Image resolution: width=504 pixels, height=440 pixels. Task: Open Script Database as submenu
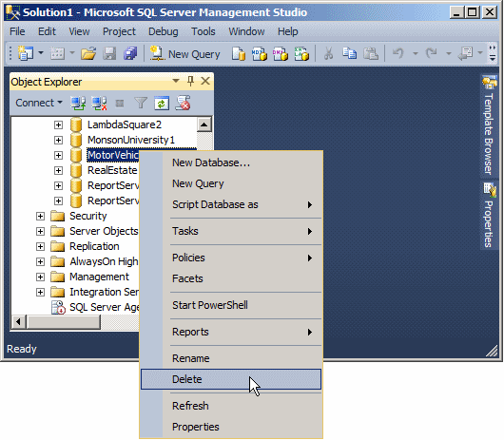tap(231, 204)
